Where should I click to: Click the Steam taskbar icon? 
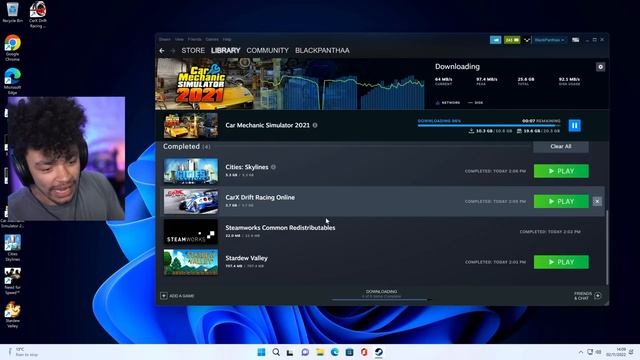point(379,352)
